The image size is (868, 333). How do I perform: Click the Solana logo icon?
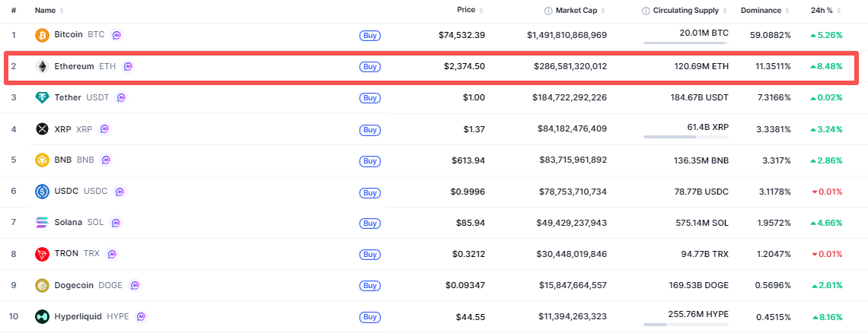(x=43, y=223)
